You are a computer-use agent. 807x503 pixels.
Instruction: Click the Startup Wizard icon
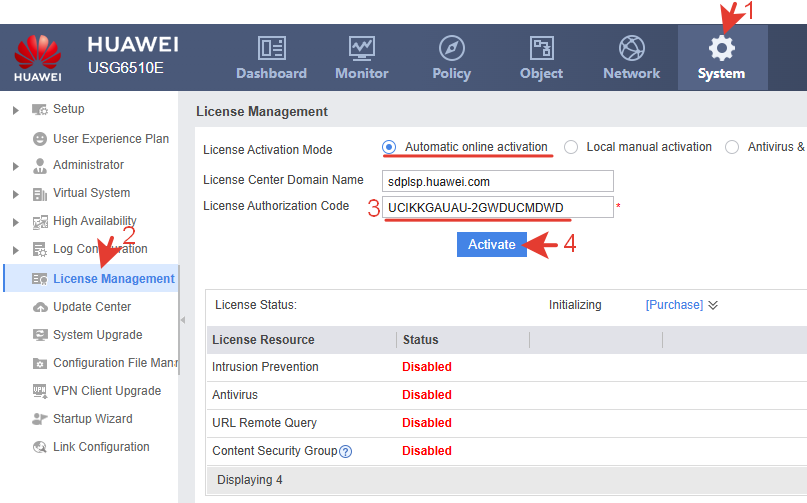click(40, 419)
